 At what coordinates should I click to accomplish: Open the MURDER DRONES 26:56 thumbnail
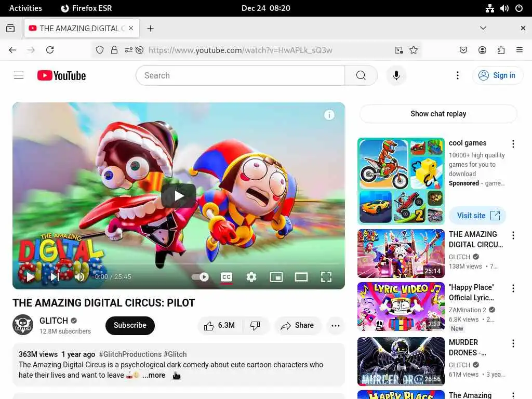click(401, 362)
